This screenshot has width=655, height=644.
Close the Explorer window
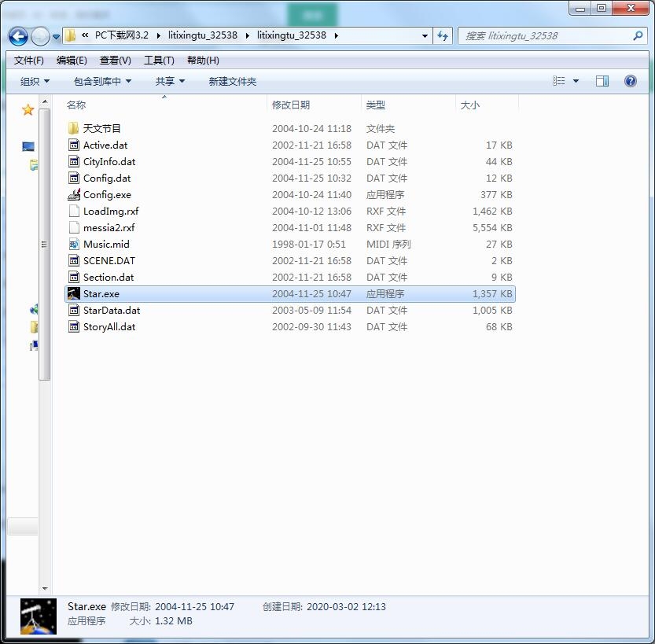(631, 8)
